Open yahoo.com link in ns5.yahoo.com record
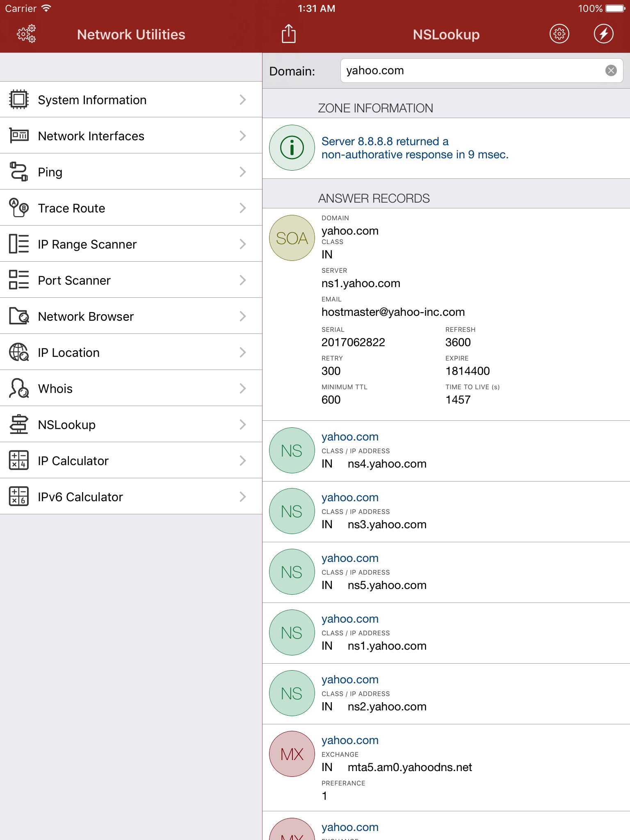Screen dimensions: 630x840 [350, 558]
